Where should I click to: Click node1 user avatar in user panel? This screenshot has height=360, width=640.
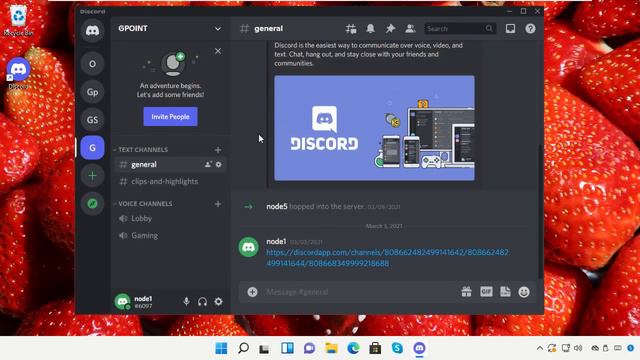point(122,302)
